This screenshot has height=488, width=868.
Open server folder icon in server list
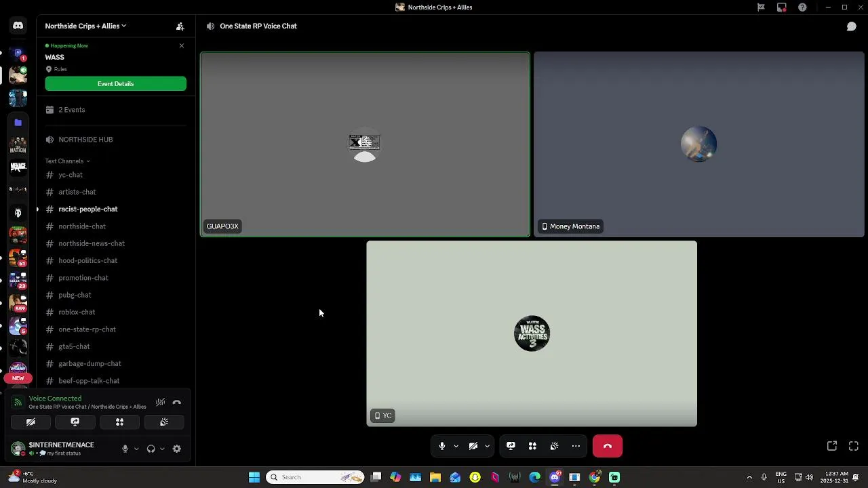(18, 123)
